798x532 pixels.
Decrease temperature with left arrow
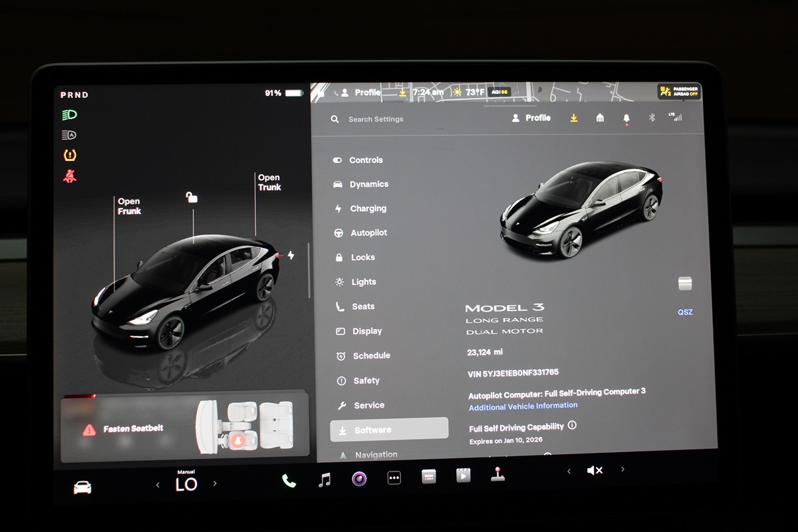coord(158,485)
